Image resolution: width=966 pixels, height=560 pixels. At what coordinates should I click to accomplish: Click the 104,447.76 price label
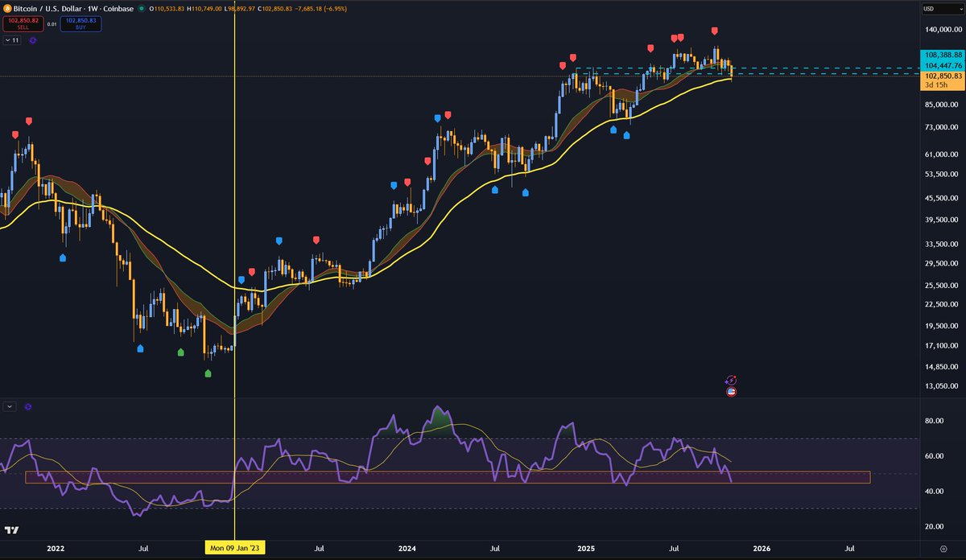pos(941,64)
